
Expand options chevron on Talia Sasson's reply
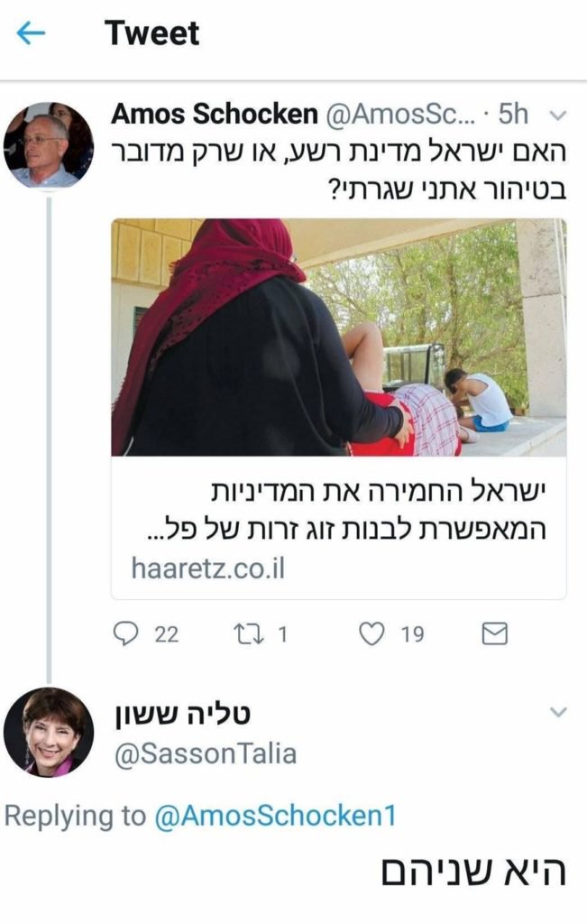click(557, 713)
